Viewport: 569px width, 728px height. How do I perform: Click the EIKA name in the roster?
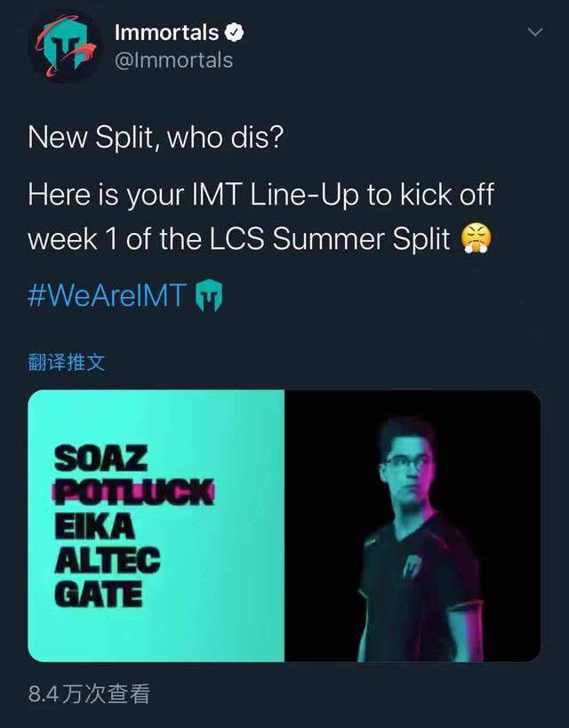[93, 526]
